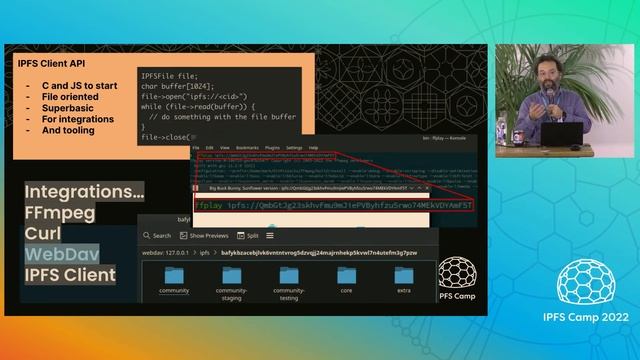This screenshot has width=640, height=360.
Task: Click the IPFS Client text under WebDav
Action: tap(70, 275)
